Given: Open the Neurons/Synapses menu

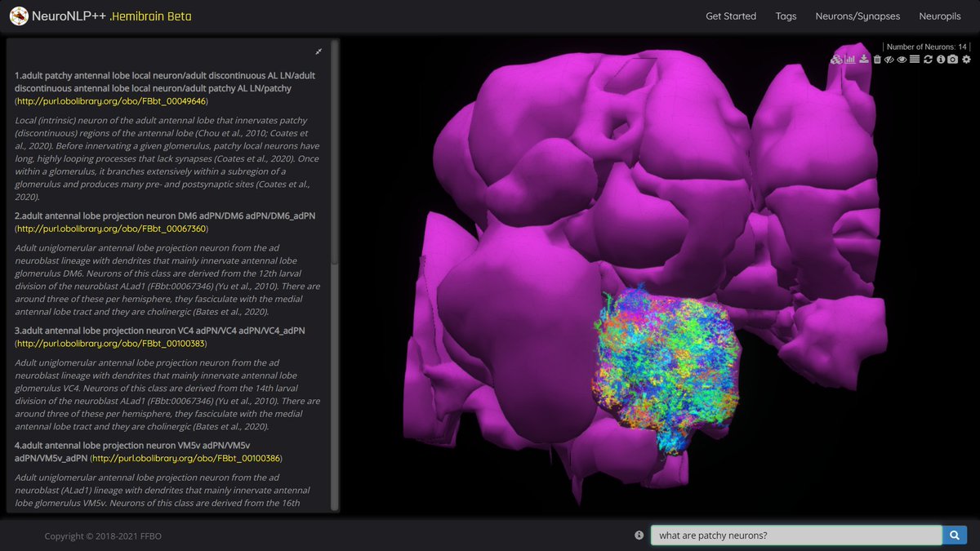Looking at the screenshot, I should tap(857, 16).
